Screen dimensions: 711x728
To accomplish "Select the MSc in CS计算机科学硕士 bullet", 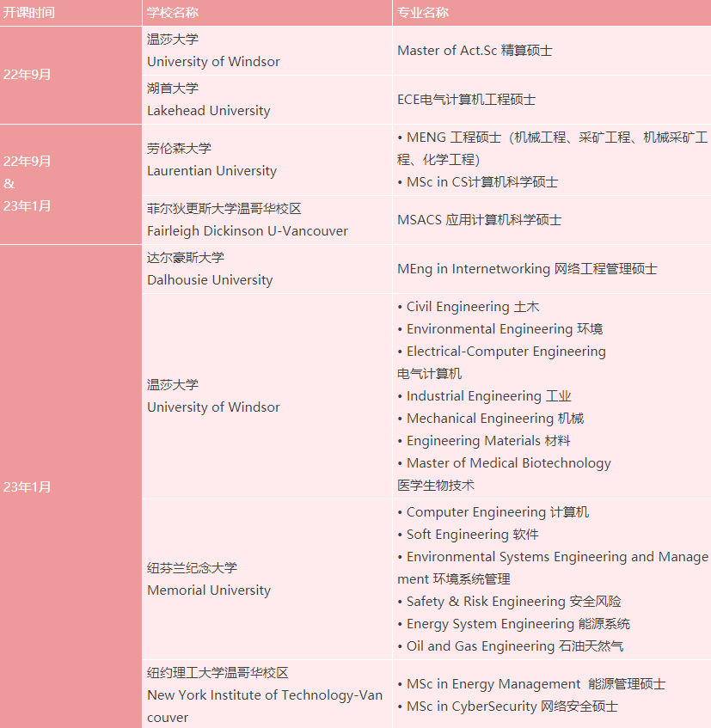I will [481, 182].
